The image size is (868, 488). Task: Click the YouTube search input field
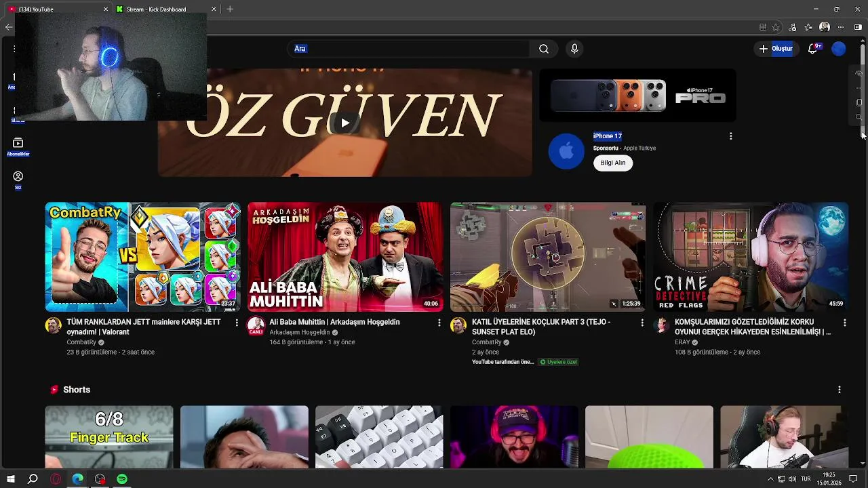click(x=408, y=49)
